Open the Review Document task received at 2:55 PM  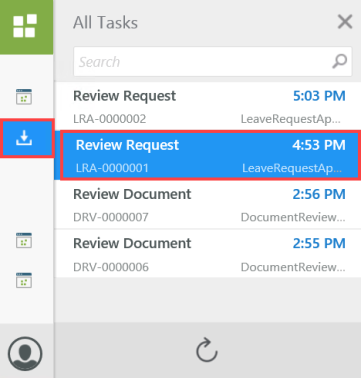pos(207,254)
